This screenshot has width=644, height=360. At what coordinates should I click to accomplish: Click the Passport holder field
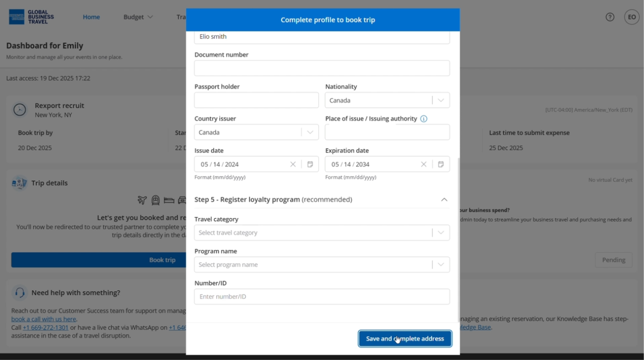click(256, 100)
